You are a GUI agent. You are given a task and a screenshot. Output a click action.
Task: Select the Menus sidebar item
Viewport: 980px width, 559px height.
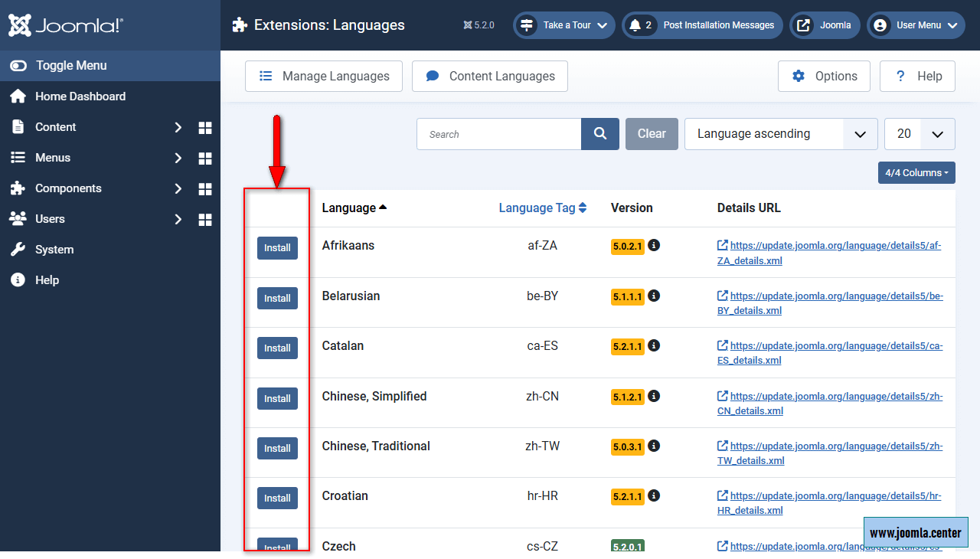(x=53, y=158)
